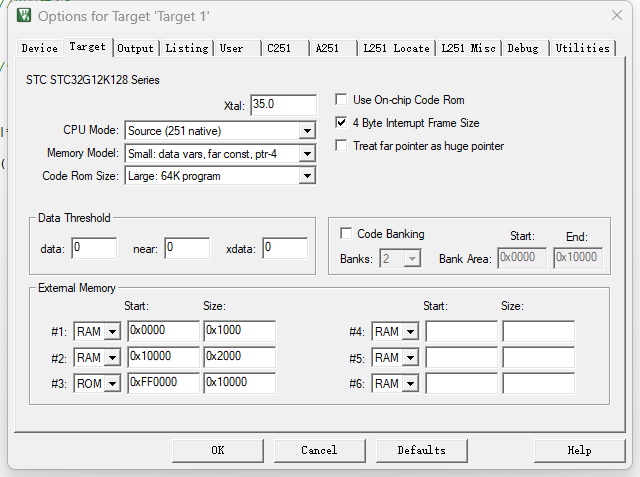Click the near threshold input field
Screen dimensions: 640x477
(x=187, y=248)
